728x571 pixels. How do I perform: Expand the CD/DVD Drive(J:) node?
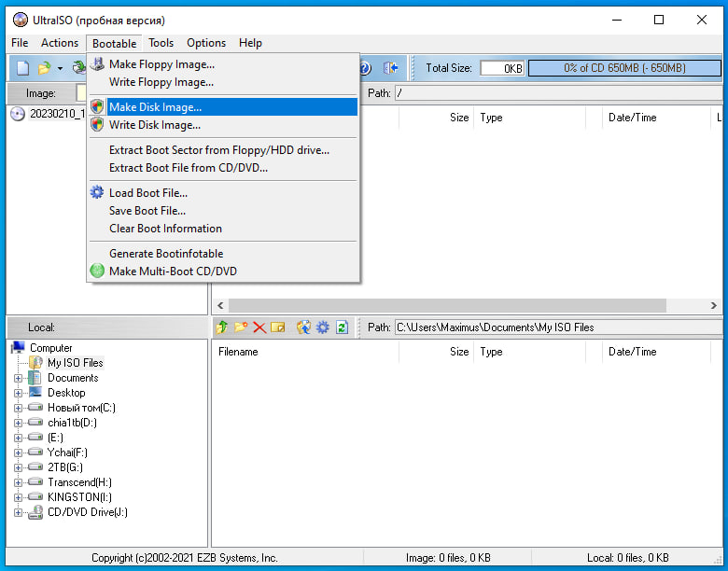(18, 512)
